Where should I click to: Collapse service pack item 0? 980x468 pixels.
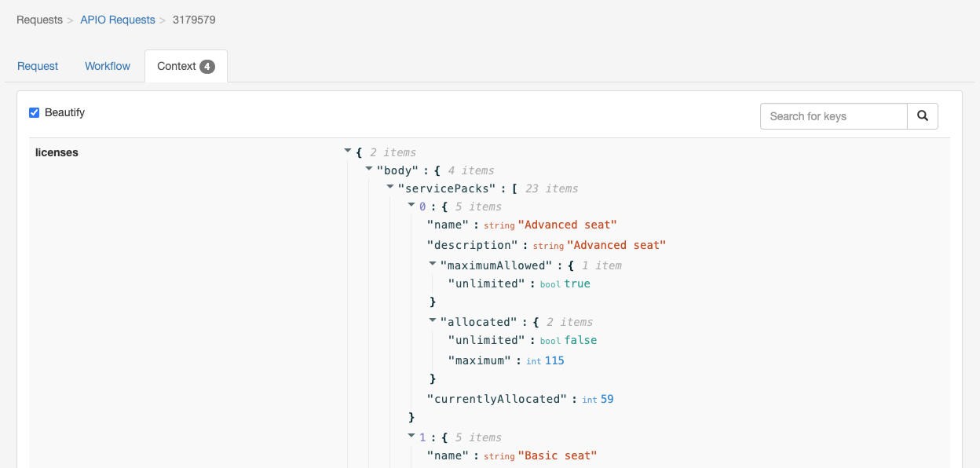411,205
